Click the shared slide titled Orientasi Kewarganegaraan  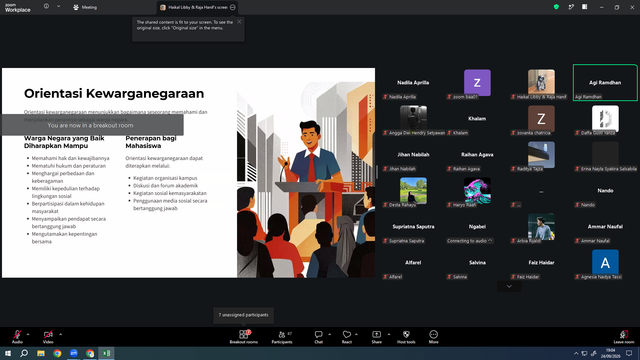point(188,173)
